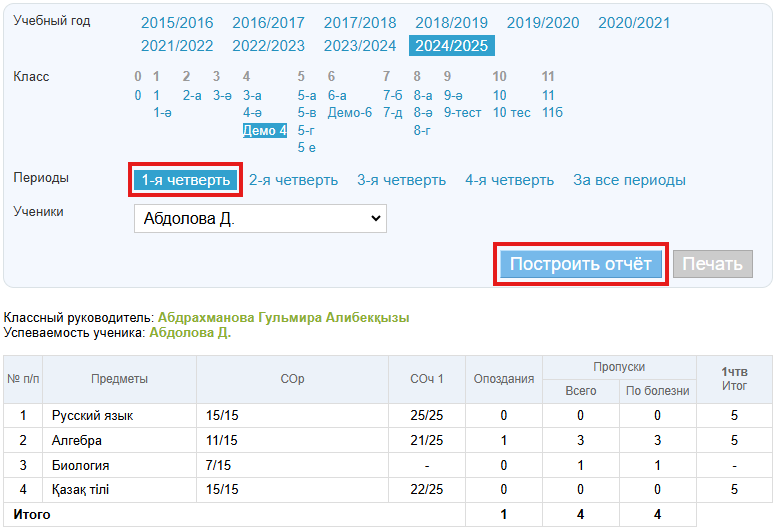Open class Демо-6
784x529 pixels.
tap(349, 112)
